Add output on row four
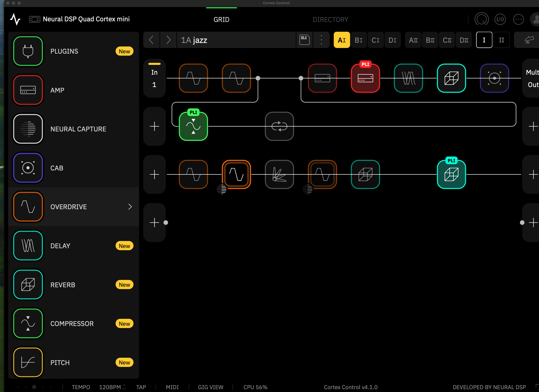Viewport: 539px width, 392px height. [531, 222]
